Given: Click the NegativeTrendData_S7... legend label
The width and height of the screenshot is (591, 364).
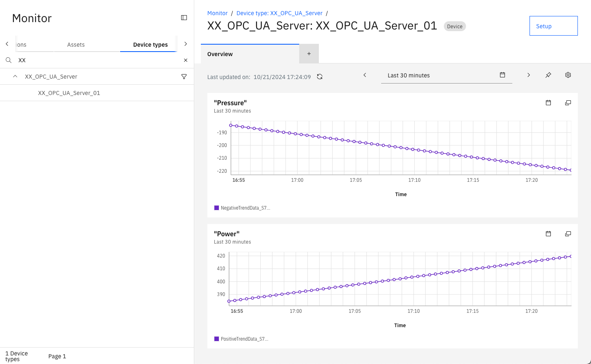Looking at the screenshot, I should coord(245,208).
